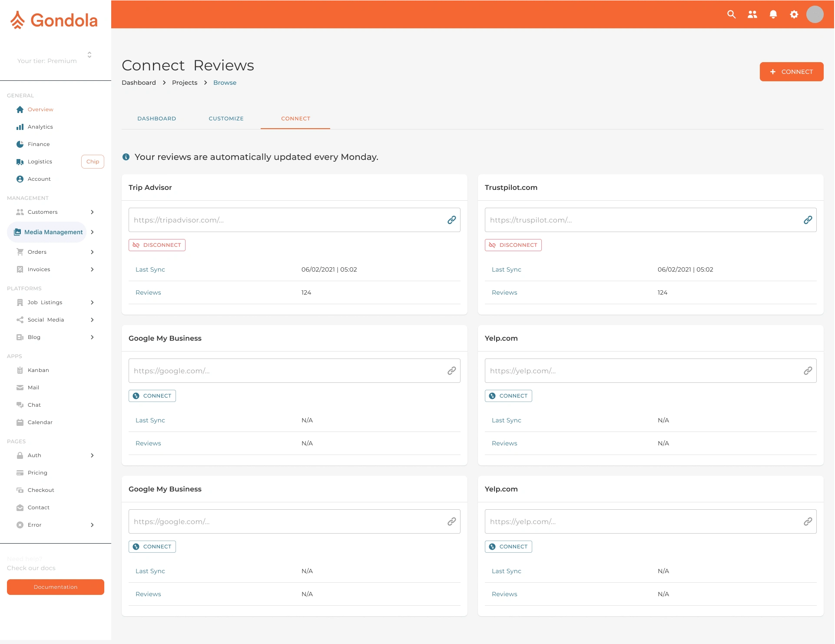Screen dimensions: 835x644
Task: Click the Trip Advisor Reviews count 124
Action: click(x=306, y=292)
